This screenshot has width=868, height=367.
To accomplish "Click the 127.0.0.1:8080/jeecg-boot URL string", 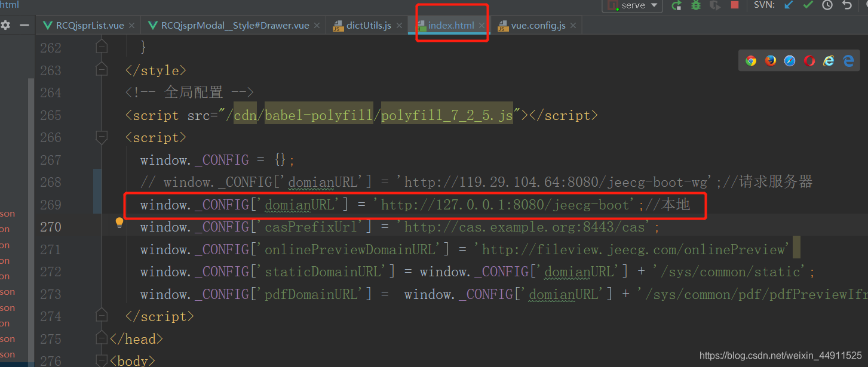I will (x=506, y=205).
